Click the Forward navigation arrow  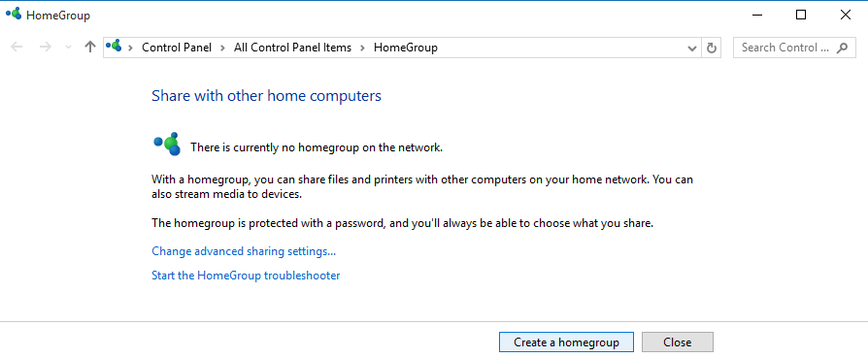pyautogui.click(x=45, y=47)
